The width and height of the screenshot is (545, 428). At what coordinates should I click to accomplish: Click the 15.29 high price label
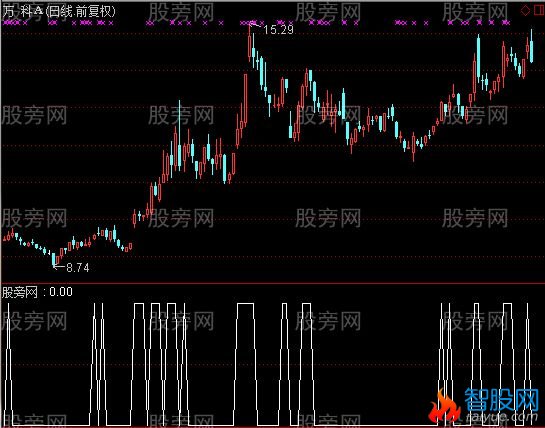pos(278,30)
